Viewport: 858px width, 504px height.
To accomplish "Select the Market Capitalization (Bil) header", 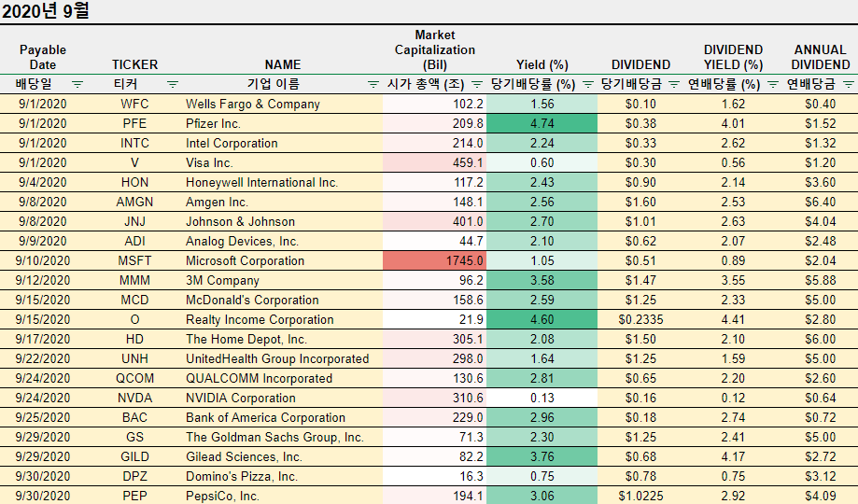I will click(434, 49).
